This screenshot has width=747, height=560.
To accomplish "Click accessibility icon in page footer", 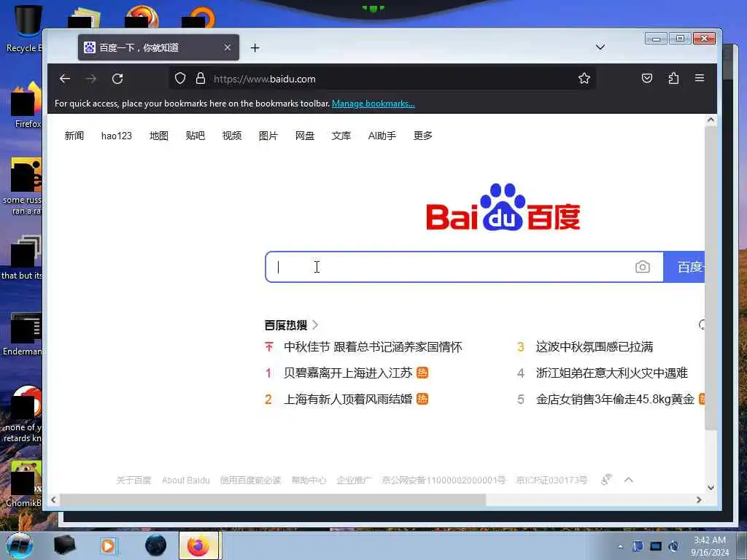I will [x=606, y=480].
